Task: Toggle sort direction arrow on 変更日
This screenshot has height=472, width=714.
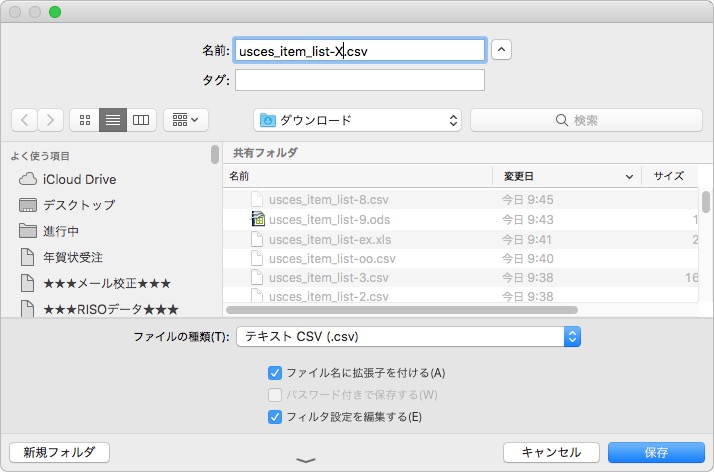Action: (x=629, y=177)
